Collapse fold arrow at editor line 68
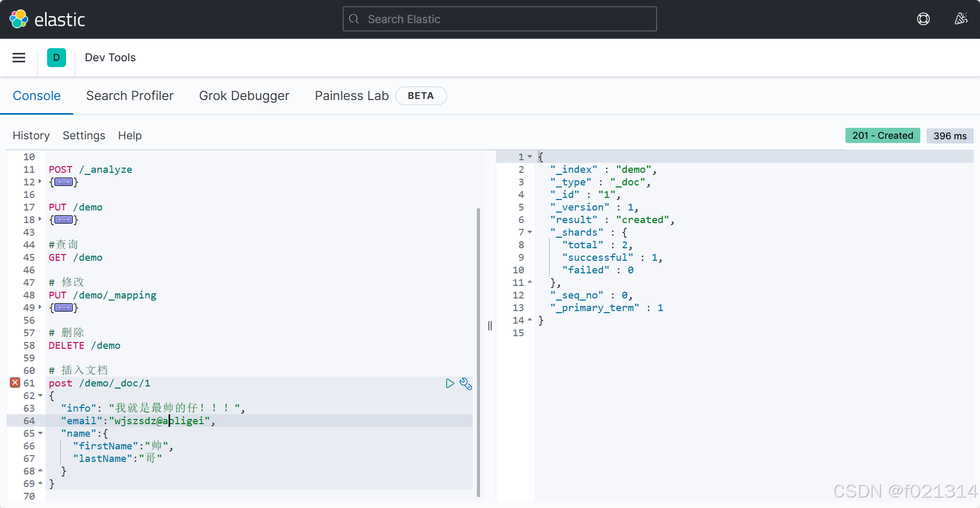The height and width of the screenshot is (508, 980). click(40, 471)
